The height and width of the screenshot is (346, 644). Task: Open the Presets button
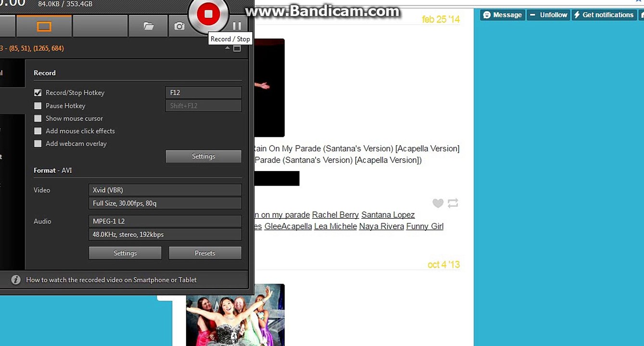[x=205, y=253]
